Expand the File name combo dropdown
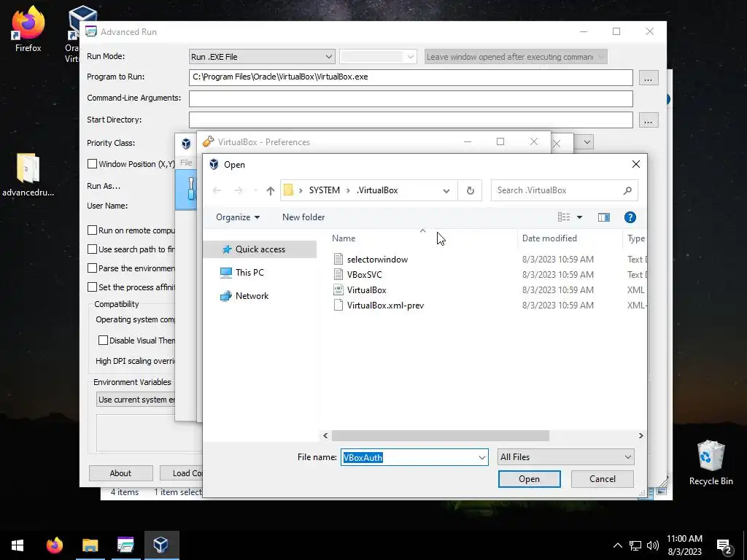Viewport: 747px width, 560px height. point(481,458)
